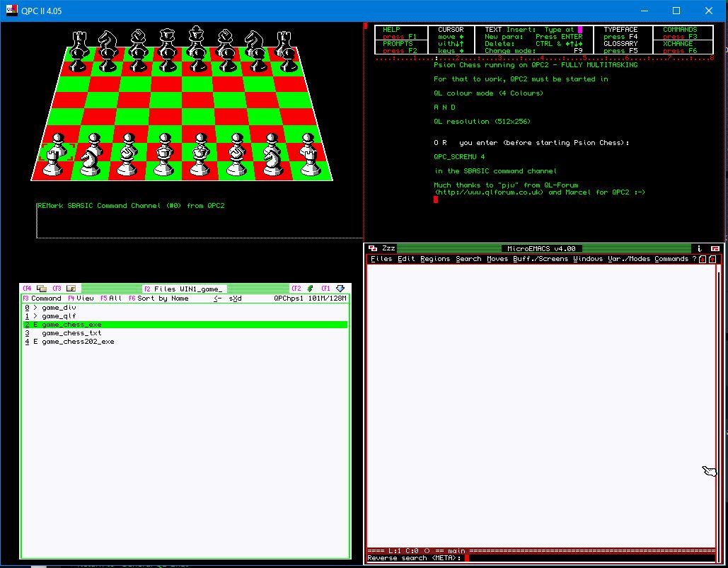Click the F4 View button in Files window
This screenshot has width=728, height=568.
(81, 299)
